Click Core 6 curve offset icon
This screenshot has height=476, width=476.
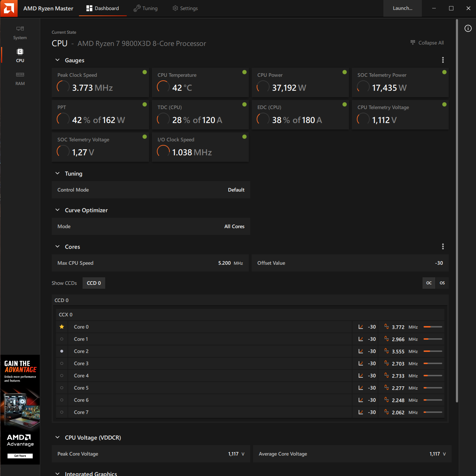[x=361, y=400]
